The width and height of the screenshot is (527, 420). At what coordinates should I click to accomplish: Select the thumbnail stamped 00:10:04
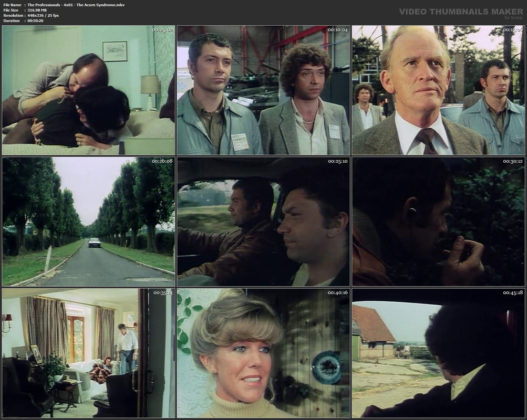click(x=264, y=90)
